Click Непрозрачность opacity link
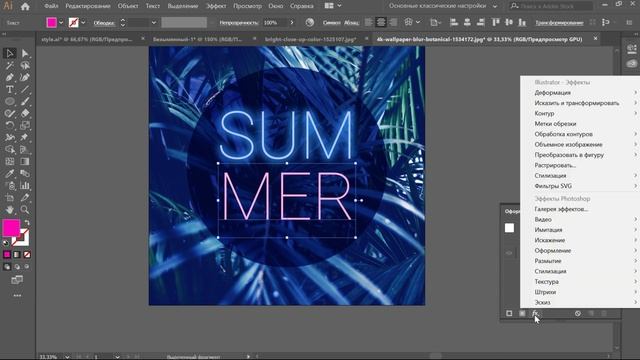The height and width of the screenshot is (360, 640). 239,22
